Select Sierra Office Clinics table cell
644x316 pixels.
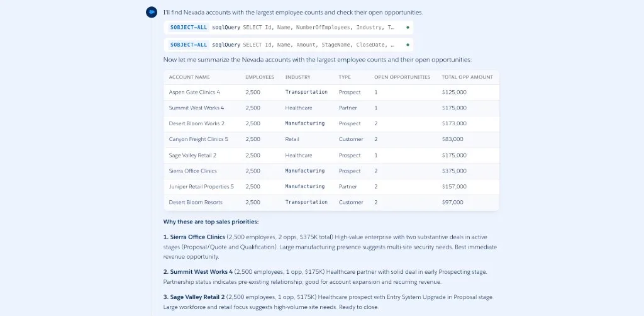click(192, 171)
